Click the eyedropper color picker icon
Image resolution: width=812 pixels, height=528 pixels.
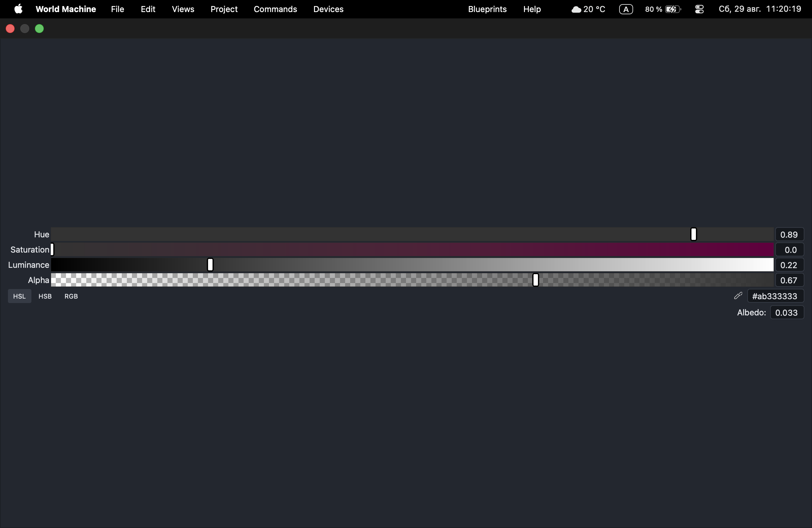point(738,296)
